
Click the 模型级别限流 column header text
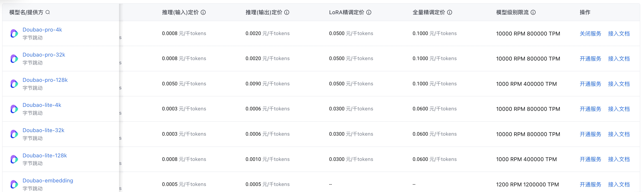pos(512,12)
